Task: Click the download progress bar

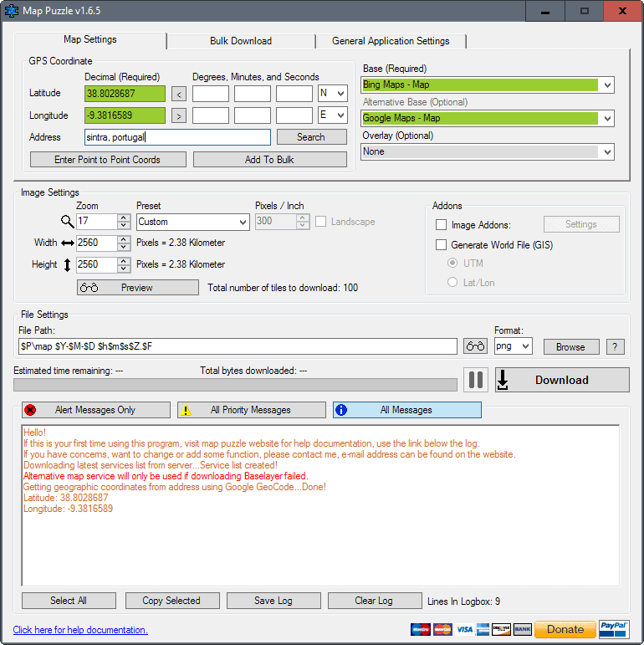Action: (235, 385)
